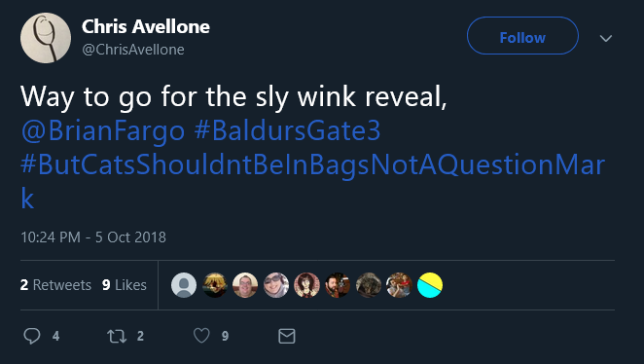644x364 pixels.
Task: Open the #ButCatsShouldntBeInBags hashtag link
Action: [x=312, y=181]
